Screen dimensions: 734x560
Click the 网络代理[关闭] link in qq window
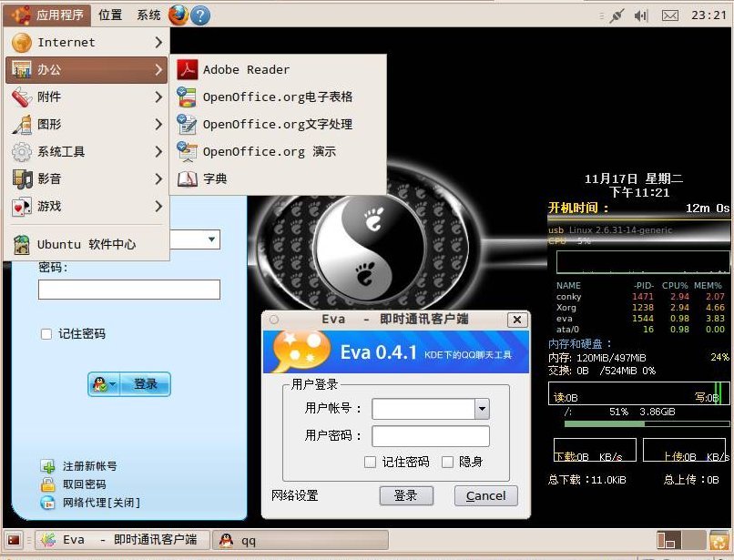click(102, 503)
